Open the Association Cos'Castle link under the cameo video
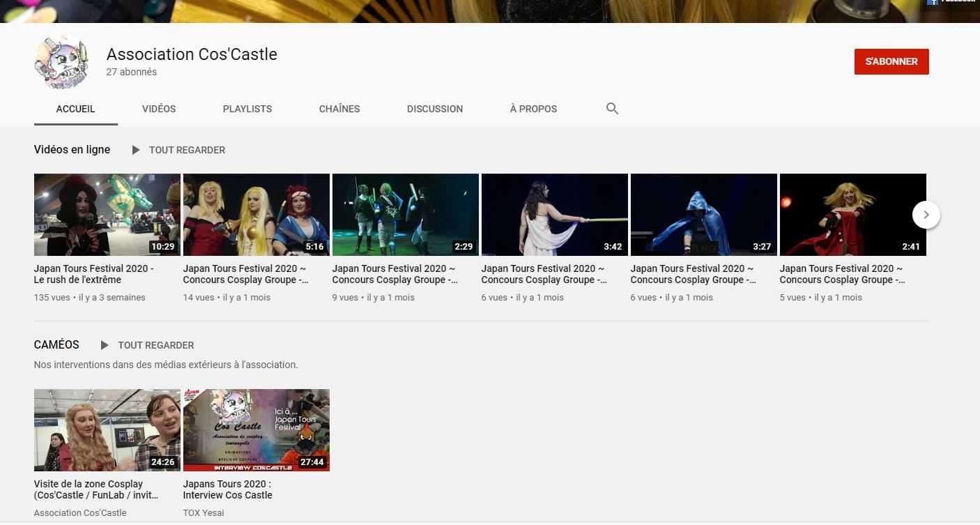980x525 pixels. tap(80, 513)
